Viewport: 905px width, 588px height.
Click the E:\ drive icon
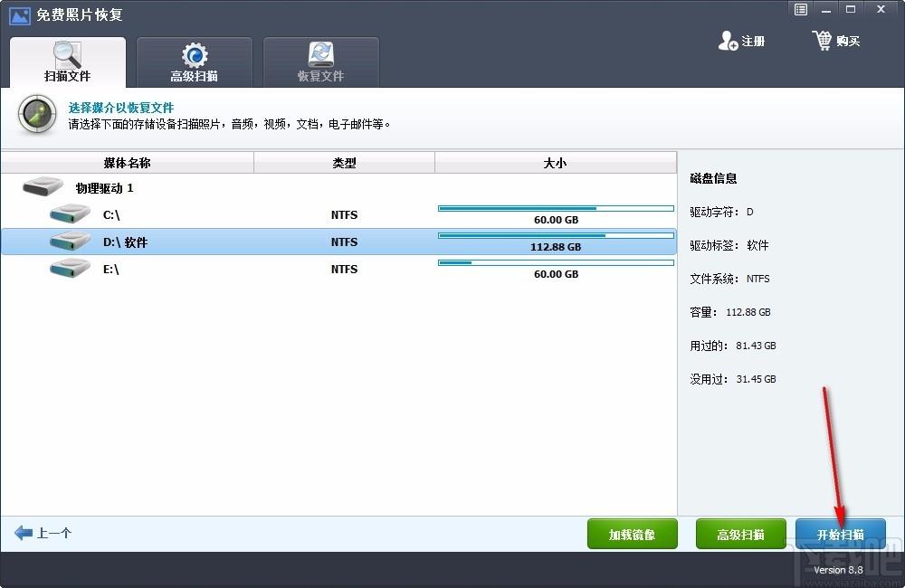pos(71,268)
